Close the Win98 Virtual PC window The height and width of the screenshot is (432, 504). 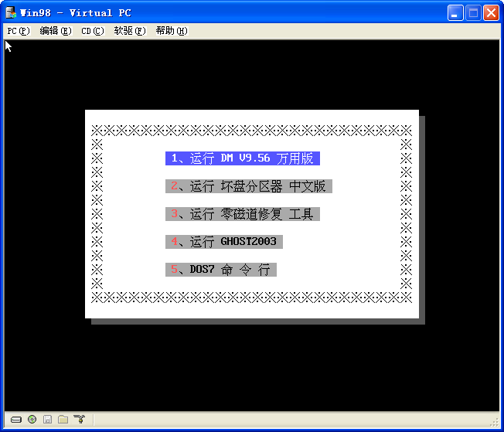492,13
